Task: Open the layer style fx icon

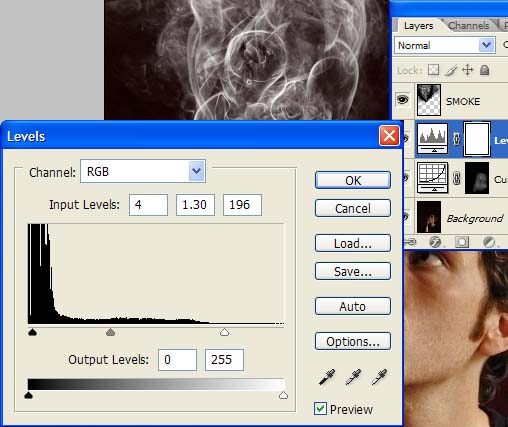Action: coord(435,242)
